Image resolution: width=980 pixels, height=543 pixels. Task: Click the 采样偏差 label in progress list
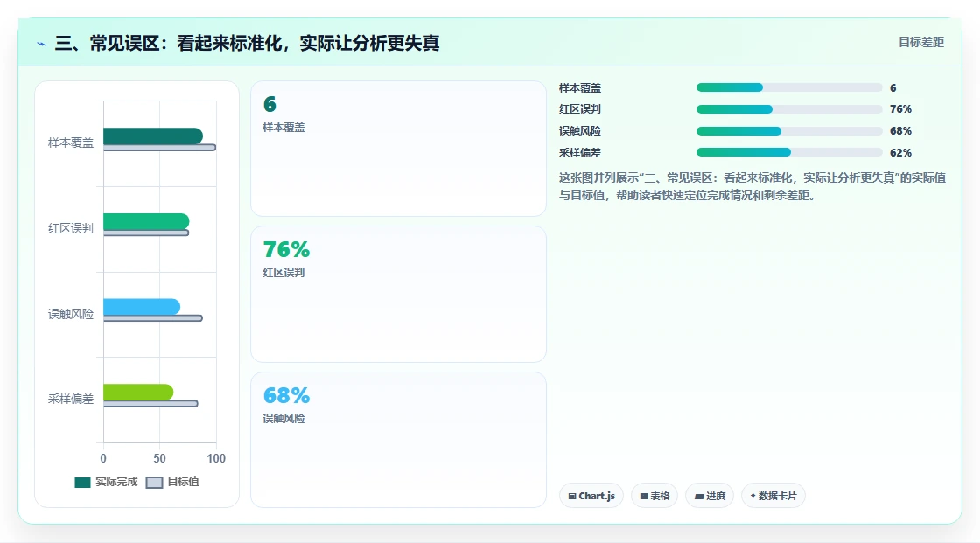(580, 153)
